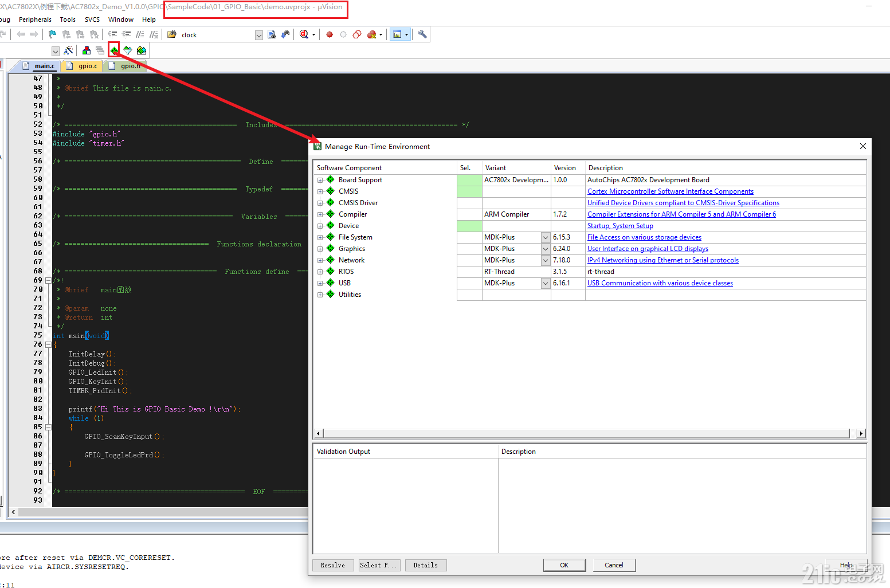Click the find text field containing 'clock'

click(x=217, y=35)
